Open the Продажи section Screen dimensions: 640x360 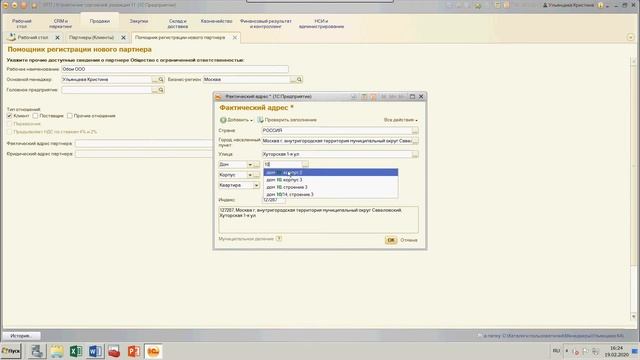pos(100,21)
